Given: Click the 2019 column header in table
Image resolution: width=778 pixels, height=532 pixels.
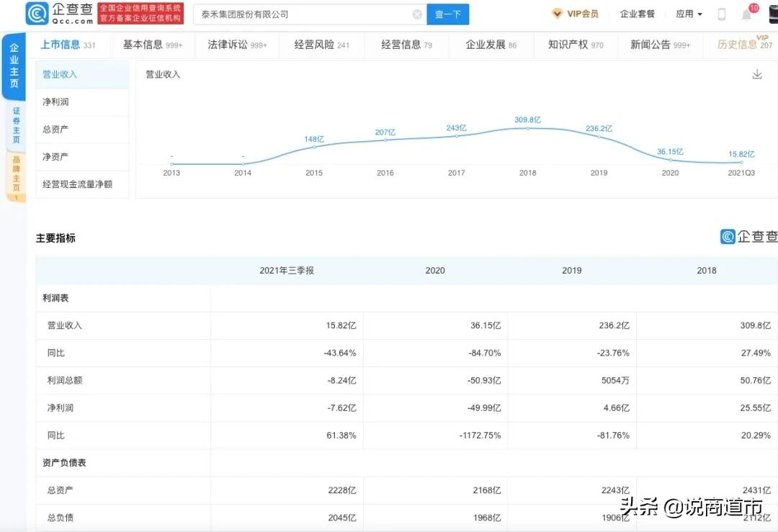Looking at the screenshot, I should click(571, 271).
